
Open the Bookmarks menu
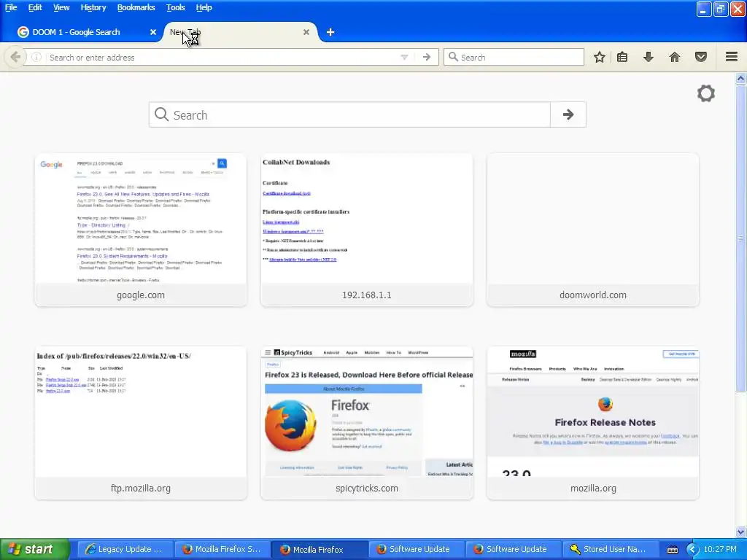coord(136,7)
